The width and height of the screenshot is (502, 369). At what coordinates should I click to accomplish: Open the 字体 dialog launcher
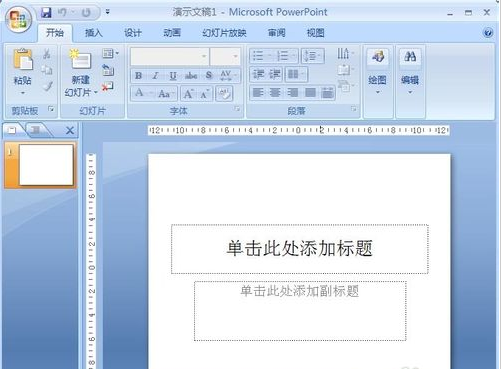pos(237,109)
